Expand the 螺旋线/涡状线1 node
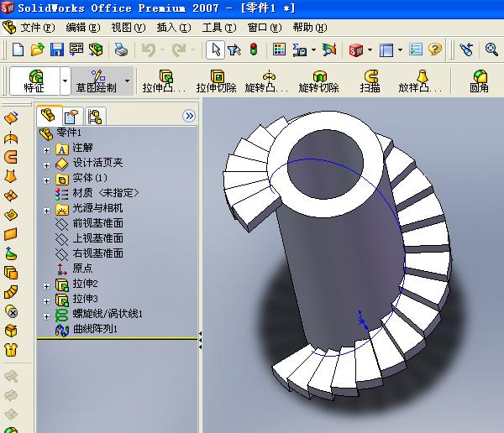The image size is (504, 433). (46, 316)
